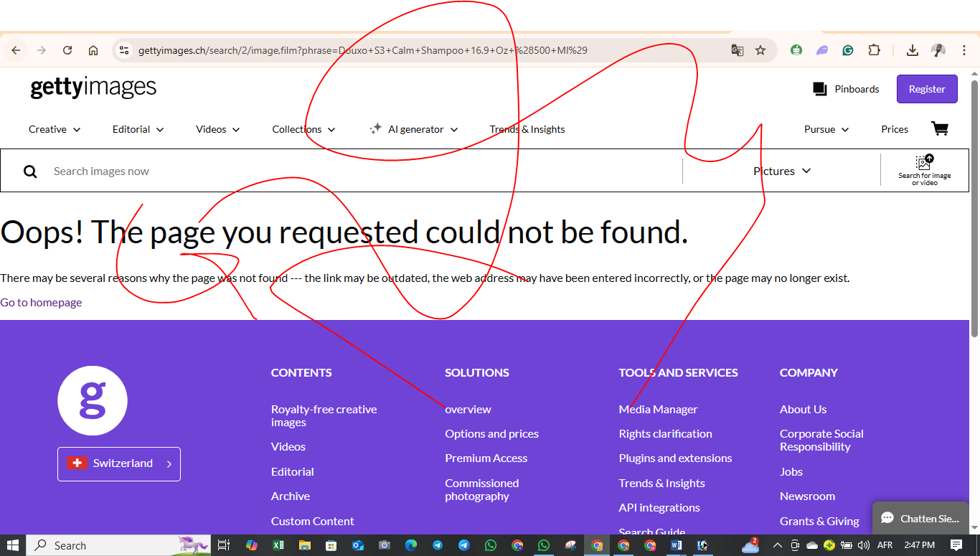The height and width of the screenshot is (556, 980).
Task: Open the Pictures search type dropdown
Action: click(781, 171)
